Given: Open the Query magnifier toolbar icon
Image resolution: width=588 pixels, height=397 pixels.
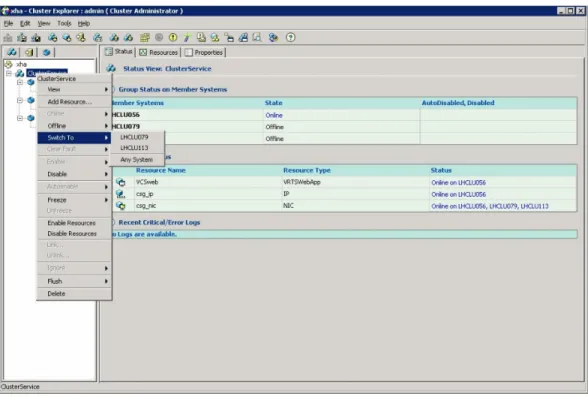Looking at the screenshot, I should [x=257, y=37].
